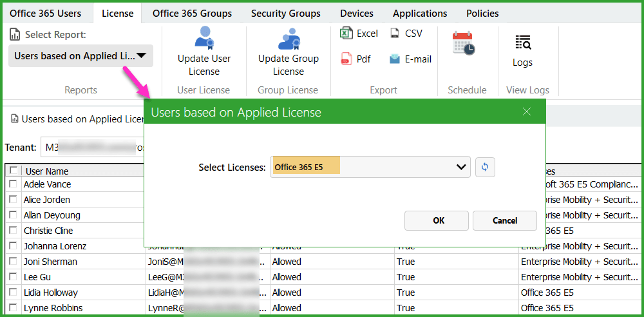Image resolution: width=644 pixels, height=317 pixels.
Task: Select Allan Deyoung user name cell
Action: coord(83,215)
